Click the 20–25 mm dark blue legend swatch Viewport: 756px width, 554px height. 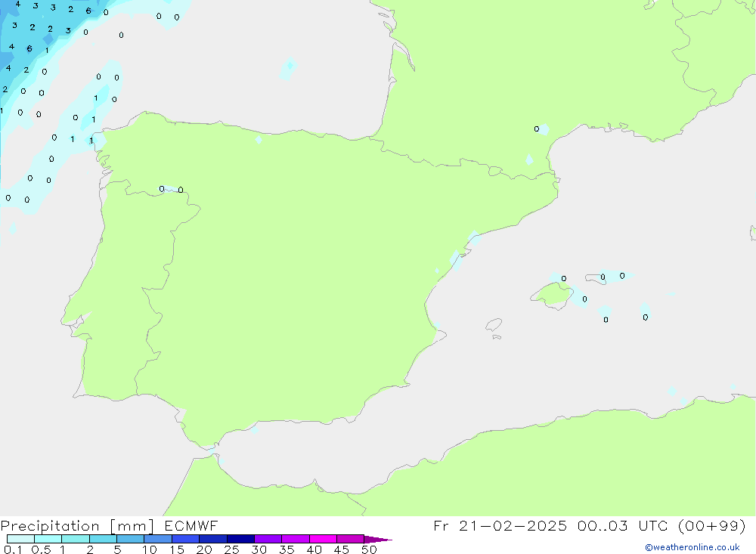pyautogui.click(x=213, y=539)
